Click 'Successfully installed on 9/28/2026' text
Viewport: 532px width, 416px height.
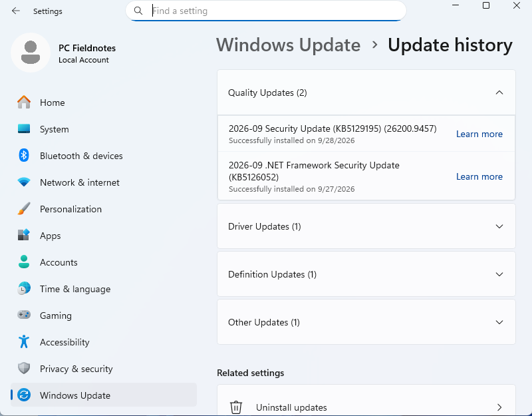click(292, 140)
